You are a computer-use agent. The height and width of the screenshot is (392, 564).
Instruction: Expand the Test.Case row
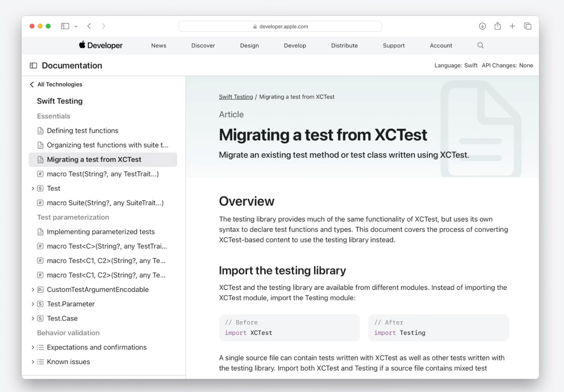(33, 319)
